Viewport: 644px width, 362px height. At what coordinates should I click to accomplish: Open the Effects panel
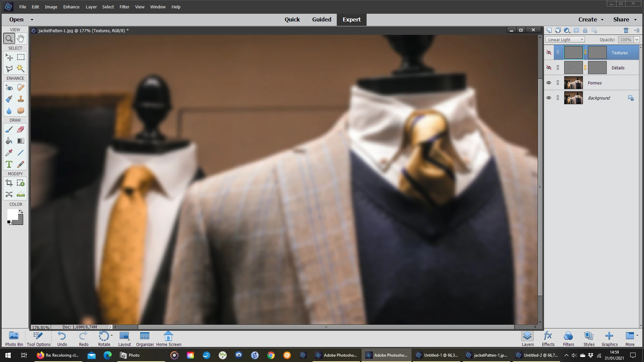(x=548, y=338)
